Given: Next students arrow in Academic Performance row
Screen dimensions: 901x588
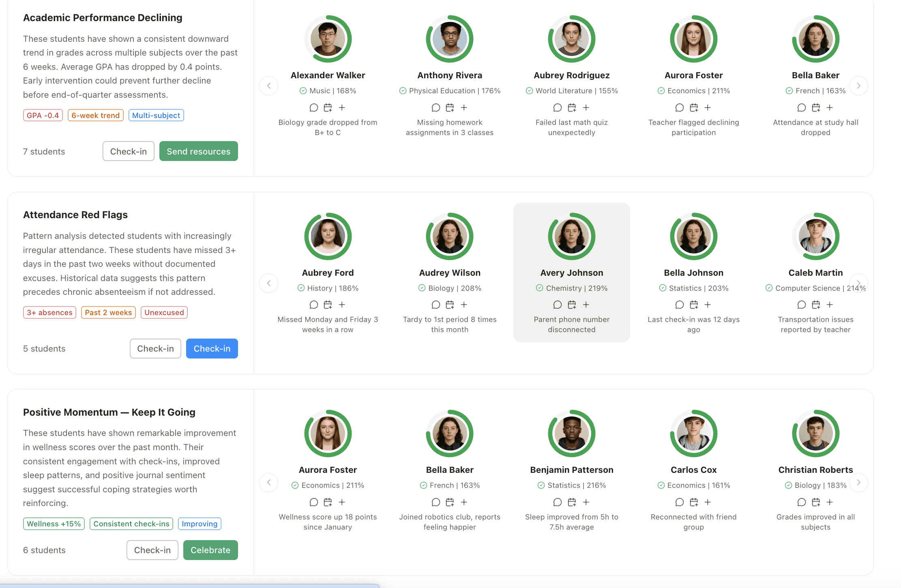Looking at the screenshot, I should tap(858, 86).
